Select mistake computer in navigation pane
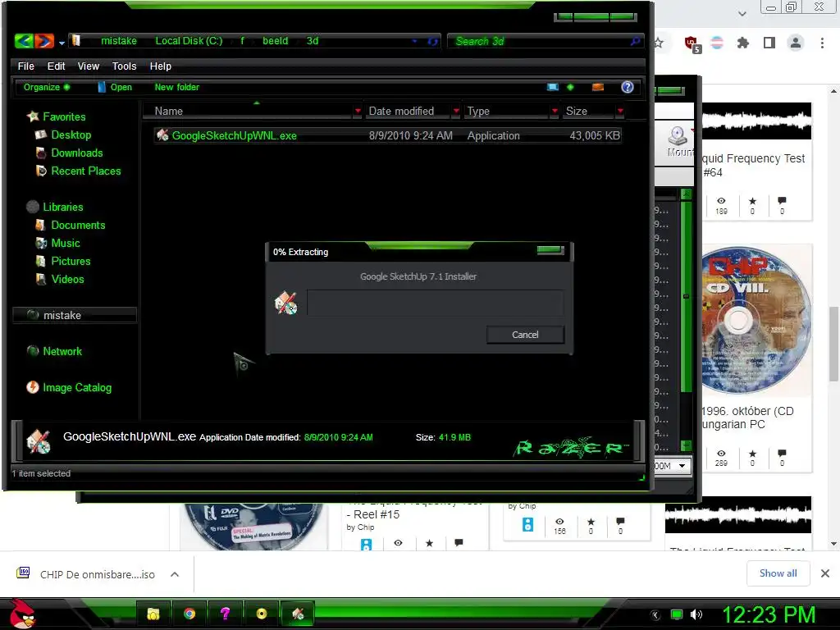This screenshot has height=630, width=840. [x=75, y=316]
